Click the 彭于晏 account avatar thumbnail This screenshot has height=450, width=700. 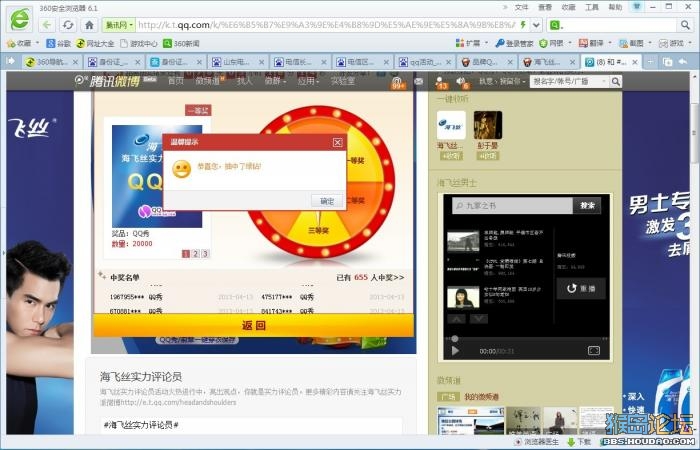[488, 125]
